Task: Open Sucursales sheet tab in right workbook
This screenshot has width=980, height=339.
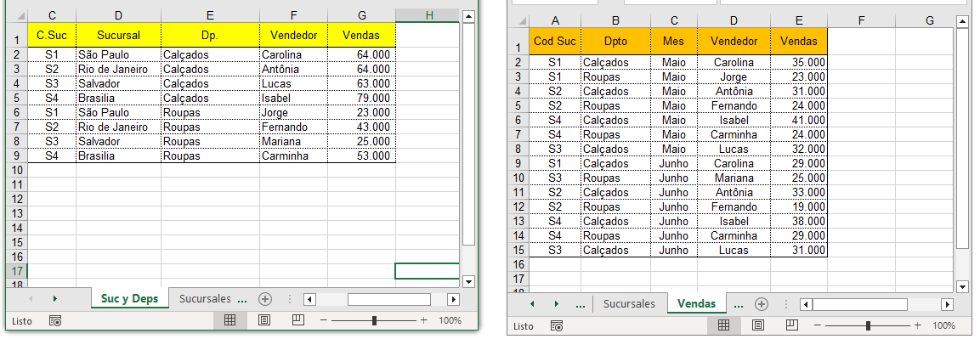Action: click(629, 304)
